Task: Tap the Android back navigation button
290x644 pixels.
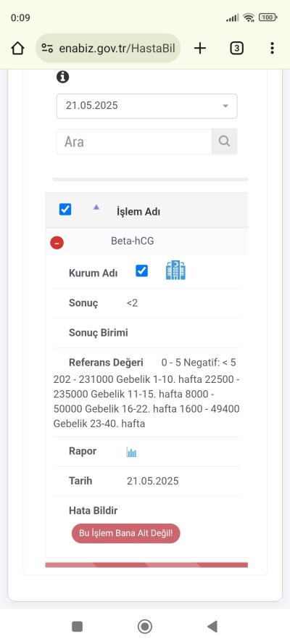Action: [x=212, y=627]
